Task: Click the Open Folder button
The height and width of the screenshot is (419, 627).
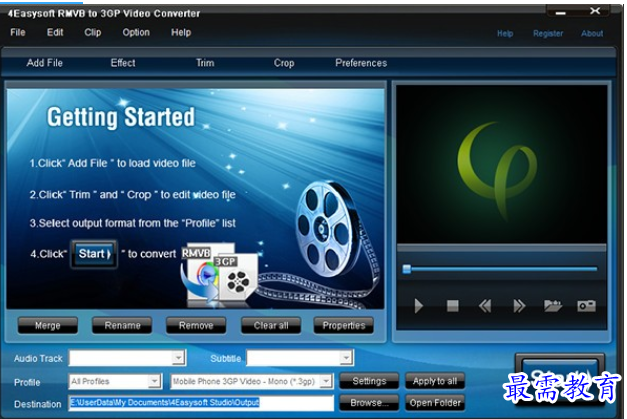Action: point(435,403)
